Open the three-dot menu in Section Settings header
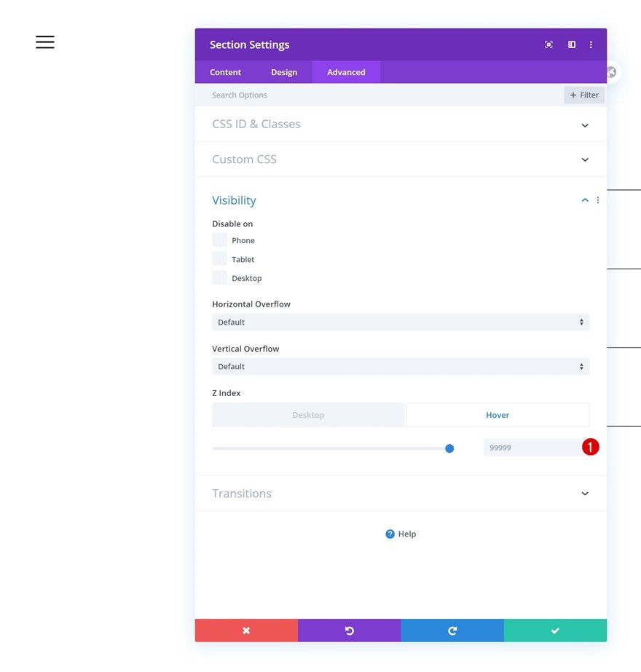This screenshot has height=672, width=641. (591, 44)
